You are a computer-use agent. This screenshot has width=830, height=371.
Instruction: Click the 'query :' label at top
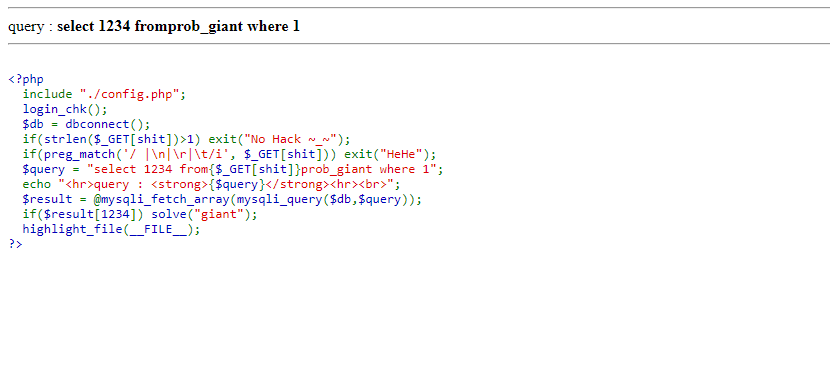click(31, 26)
